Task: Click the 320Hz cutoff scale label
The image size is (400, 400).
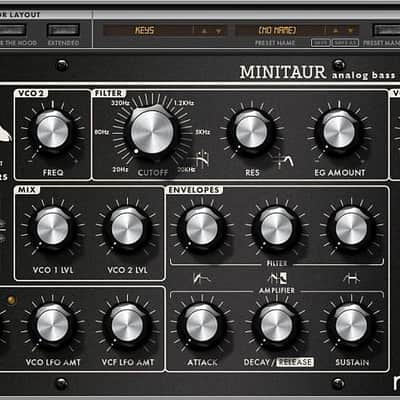Action: click(121, 103)
